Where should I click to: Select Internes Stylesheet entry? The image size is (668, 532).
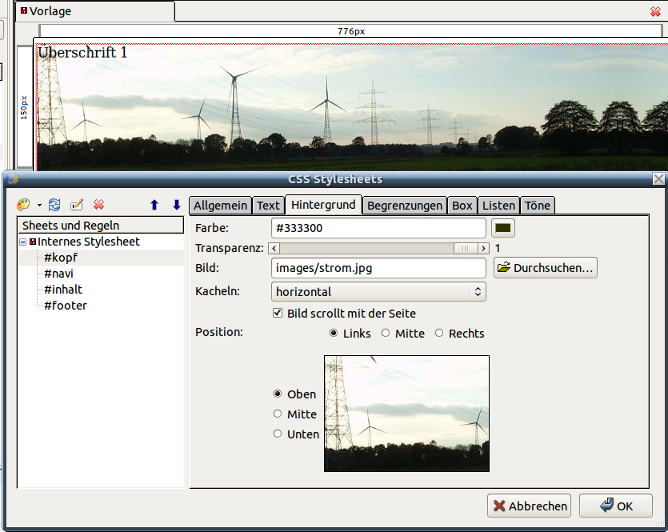88,242
